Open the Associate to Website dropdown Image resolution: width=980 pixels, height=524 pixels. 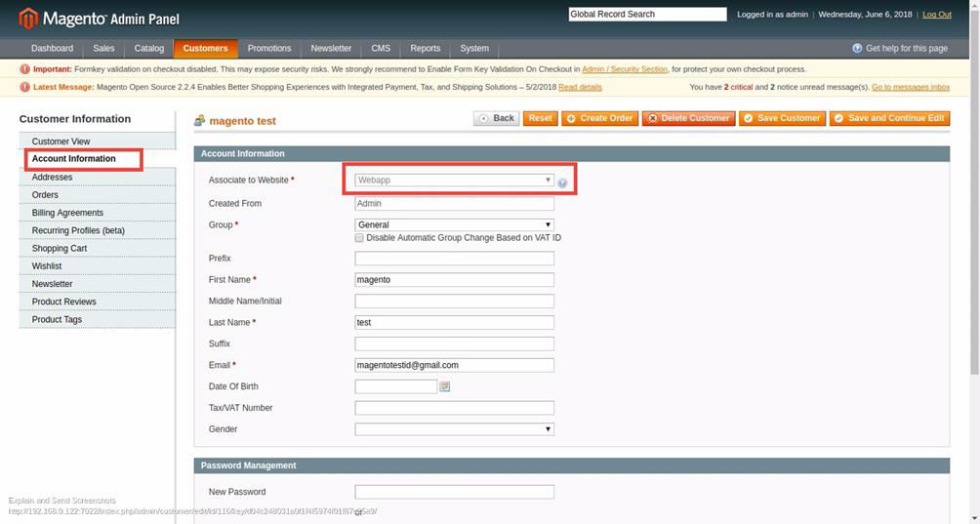point(454,181)
